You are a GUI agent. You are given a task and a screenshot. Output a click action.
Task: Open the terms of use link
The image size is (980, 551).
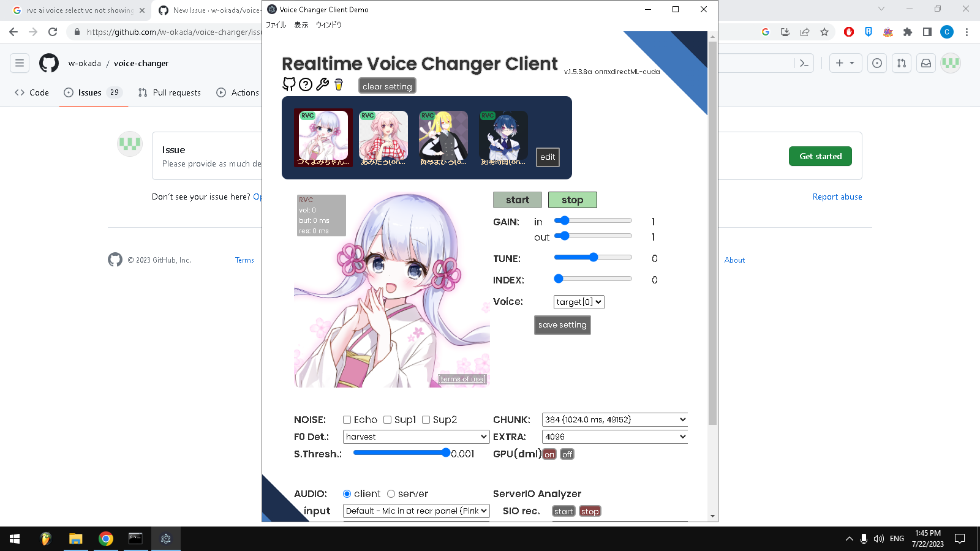(462, 378)
